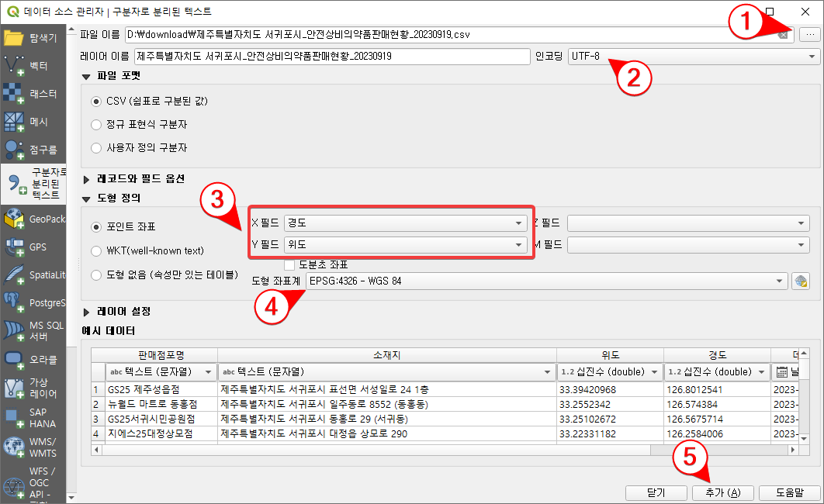The height and width of the screenshot is (504, 824).
Task: Open the 인코딩 UTF-8 dropdown
Action: pyautogui.click(x=812, y=56)
